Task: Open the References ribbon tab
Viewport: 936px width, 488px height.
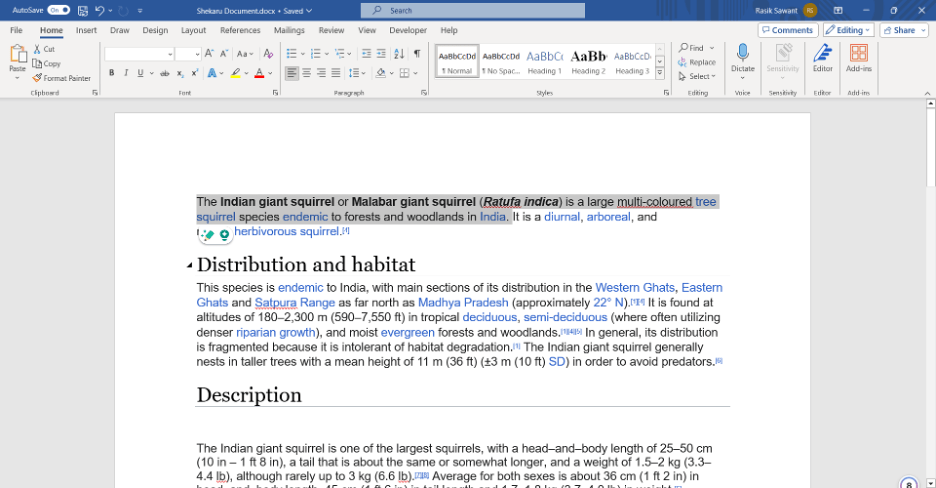Action: (x=240, y=30)
